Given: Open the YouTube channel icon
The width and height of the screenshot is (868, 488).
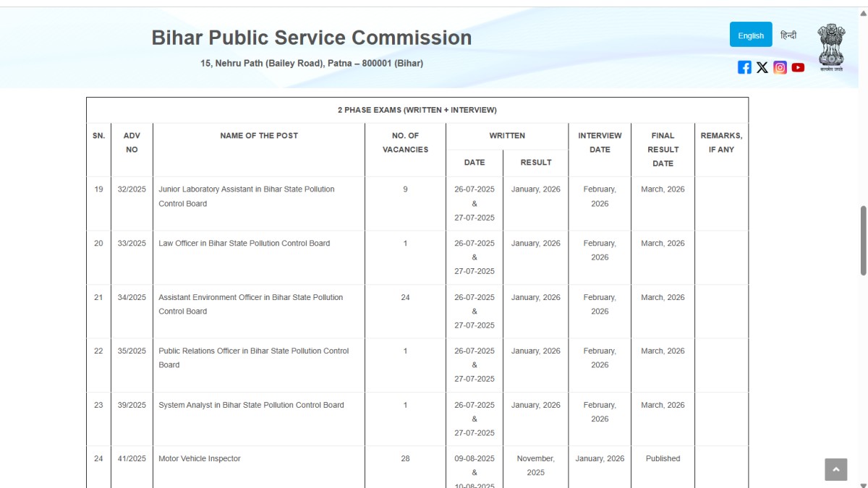Looking at the screenshot, I should (798, 67).
